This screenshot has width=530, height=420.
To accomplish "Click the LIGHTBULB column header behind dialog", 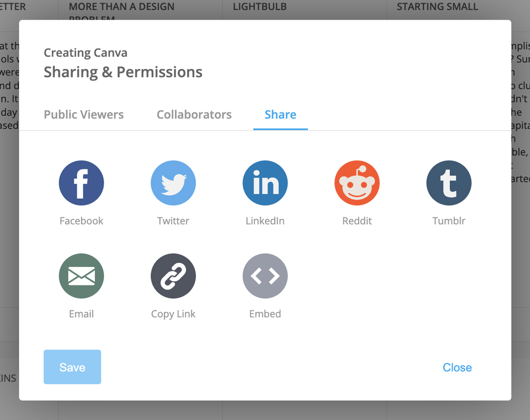I will pyautogui.click(x=260, y=6).
